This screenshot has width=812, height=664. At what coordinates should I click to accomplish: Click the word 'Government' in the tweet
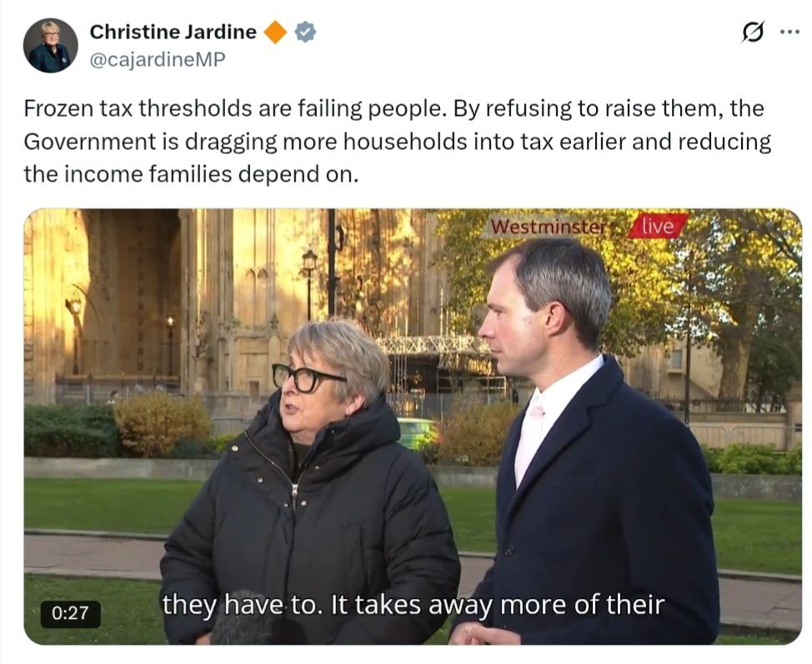89,142
